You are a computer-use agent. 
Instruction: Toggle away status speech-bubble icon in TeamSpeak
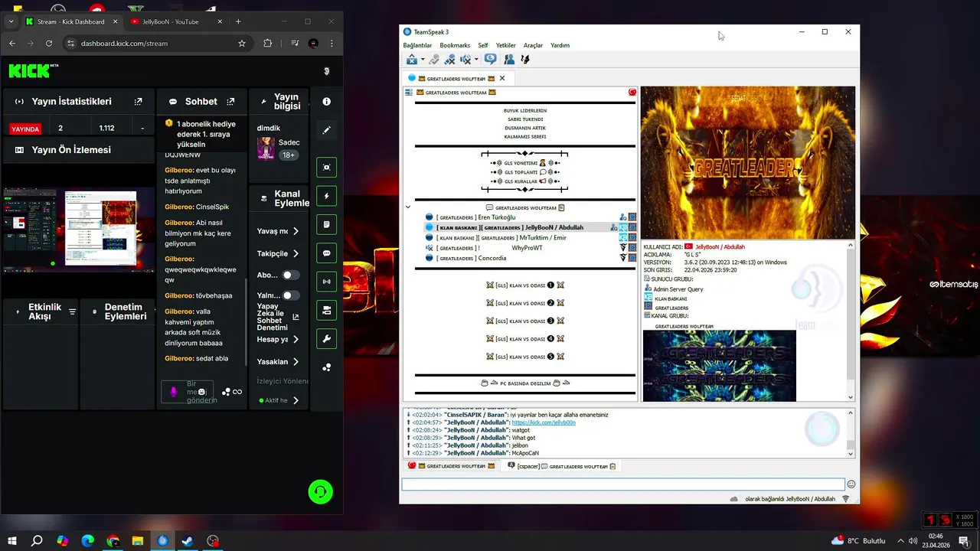point(491,59)
